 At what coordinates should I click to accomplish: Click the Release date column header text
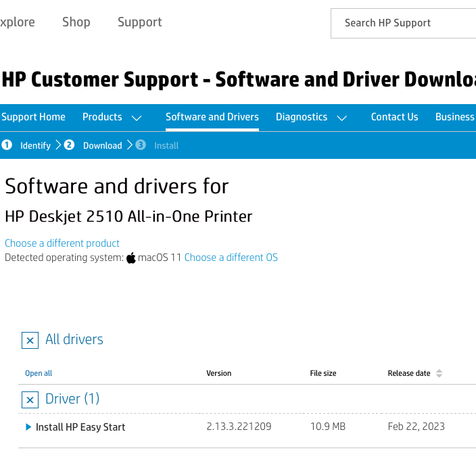tap(409, 373)
